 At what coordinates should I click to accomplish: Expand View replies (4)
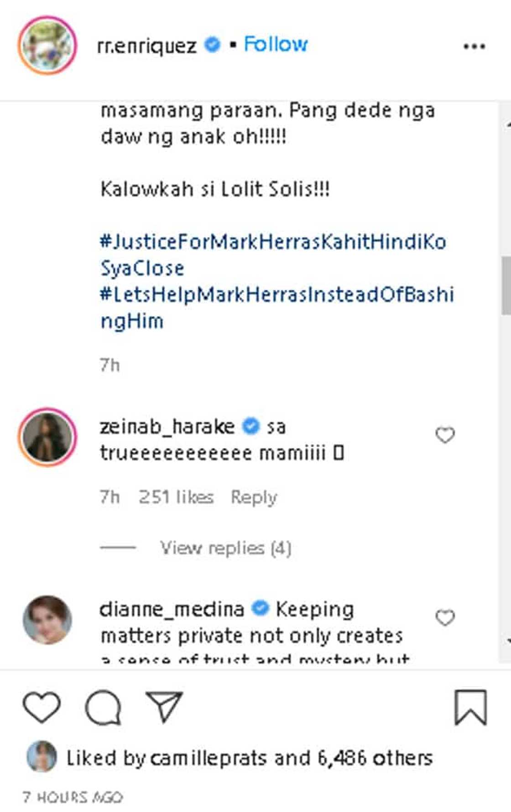point(225,548)
